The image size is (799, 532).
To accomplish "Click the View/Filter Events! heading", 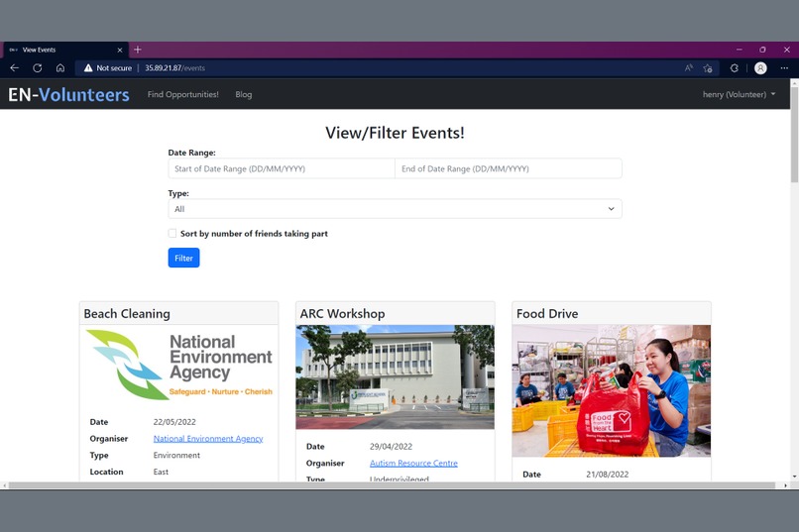I will [395, 133].
